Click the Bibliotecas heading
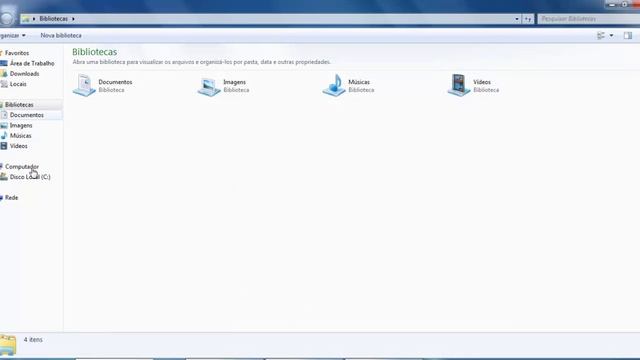This screenshot has height=360, width=640. point(95,52)
